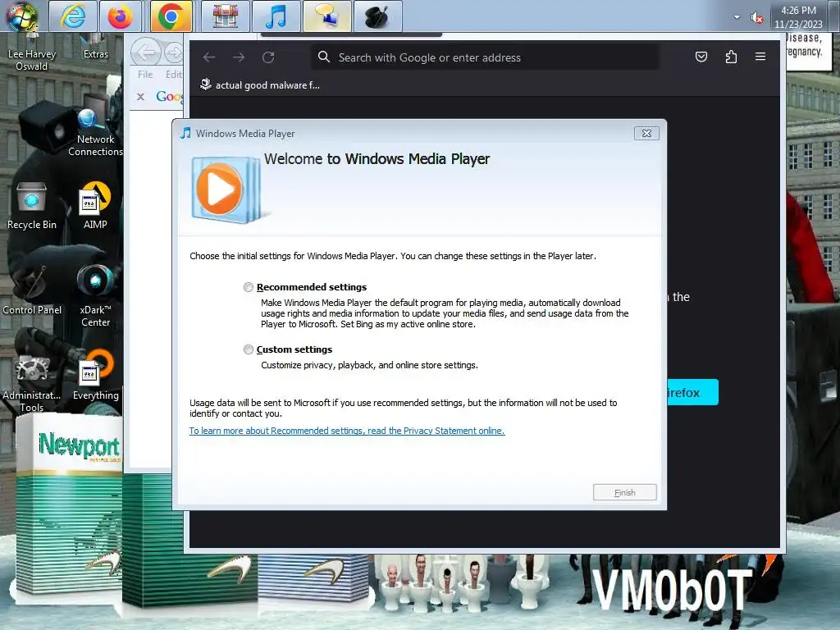Go forward in the Firefox window

coord(239,57)
